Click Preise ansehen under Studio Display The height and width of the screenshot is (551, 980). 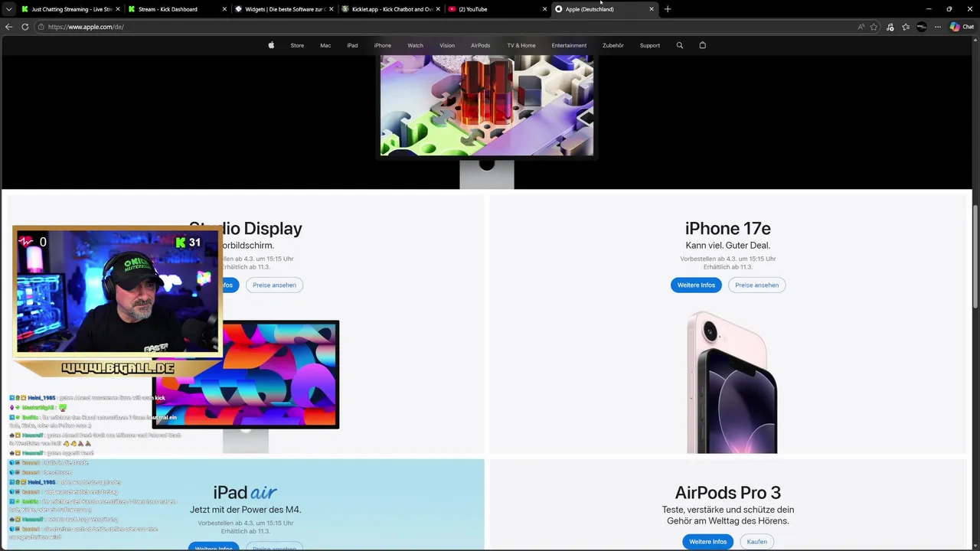(274, 285)
